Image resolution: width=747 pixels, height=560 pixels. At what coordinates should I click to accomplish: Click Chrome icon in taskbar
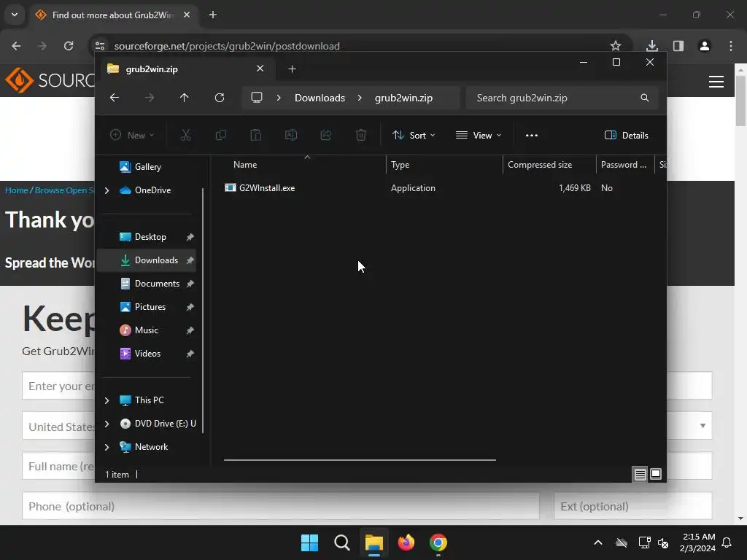click(x=438, y=542)
